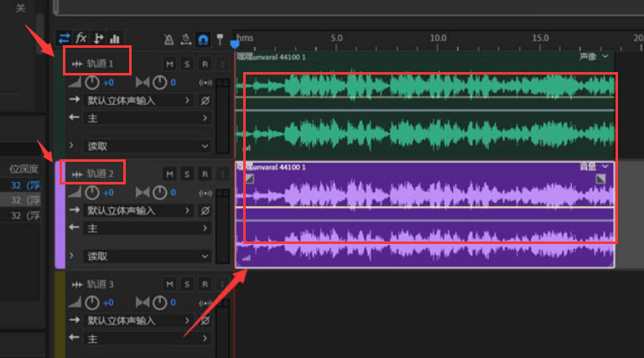The width and height of the screenshot is (644, 358).
Task: Solo 轨道 3 with S button
Action: coord(187,284)
